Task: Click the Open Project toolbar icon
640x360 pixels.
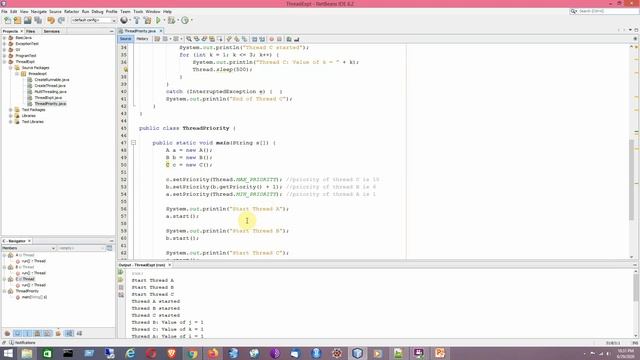Action: tap(27, 20)
